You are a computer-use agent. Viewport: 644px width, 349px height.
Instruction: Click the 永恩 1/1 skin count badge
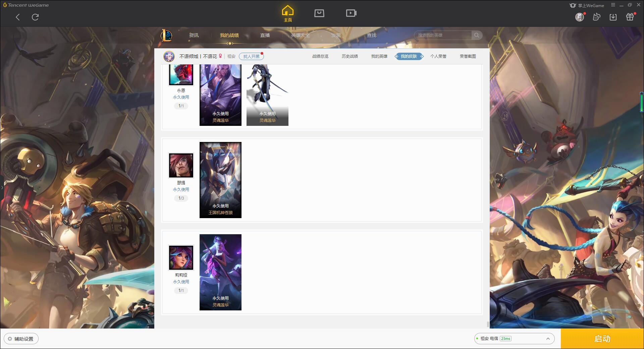click(181, 106)
